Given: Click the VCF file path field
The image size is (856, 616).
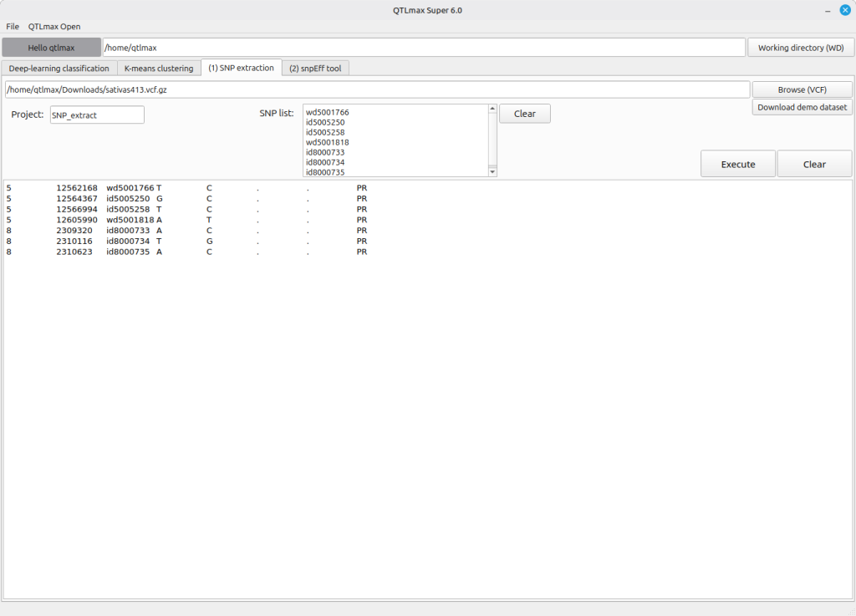Looking at the screenshot, I should 376,89.
